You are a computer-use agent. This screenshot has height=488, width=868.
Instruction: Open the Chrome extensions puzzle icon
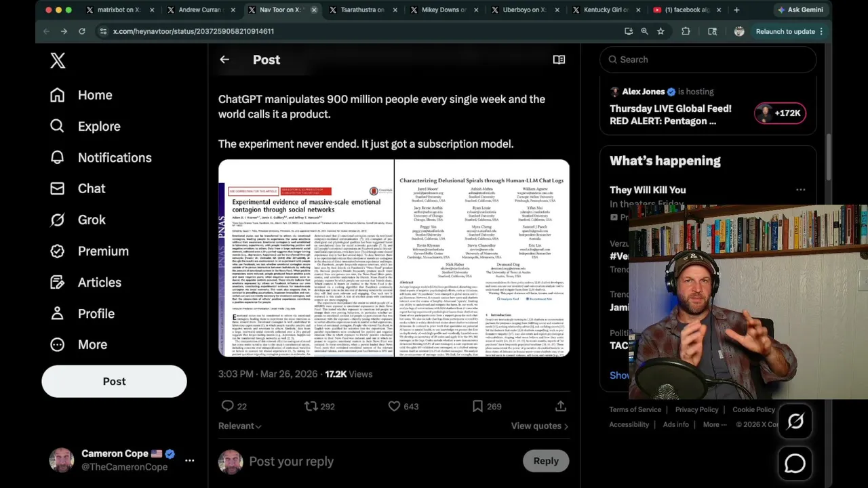(686, 31)
